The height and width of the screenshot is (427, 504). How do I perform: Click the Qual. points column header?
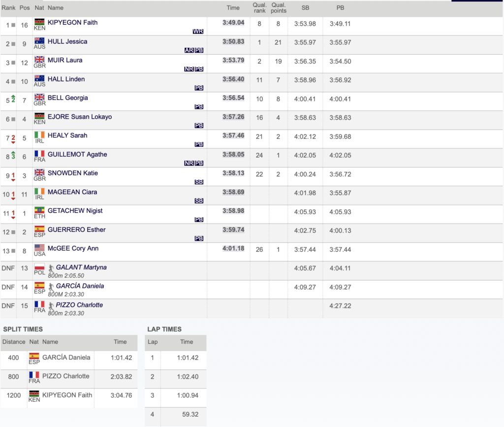(x=278, y=8)
